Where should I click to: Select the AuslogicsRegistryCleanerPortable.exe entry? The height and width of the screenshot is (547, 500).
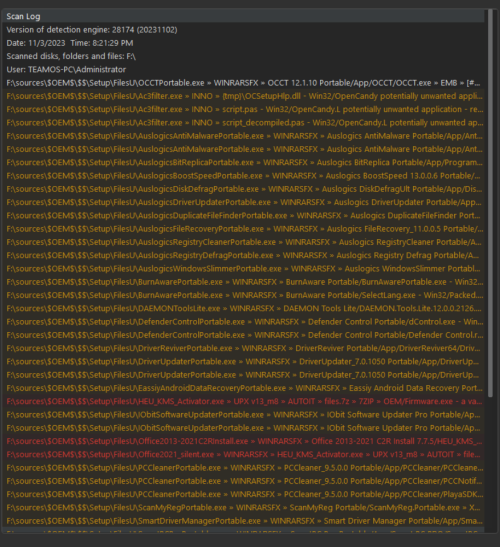(x=243, y=242)
